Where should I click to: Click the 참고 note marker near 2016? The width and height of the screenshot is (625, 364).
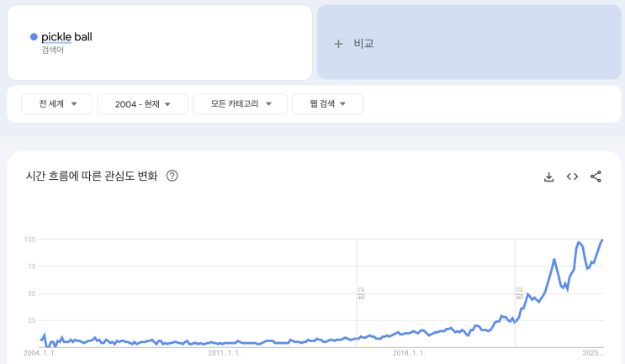[361, 294]
